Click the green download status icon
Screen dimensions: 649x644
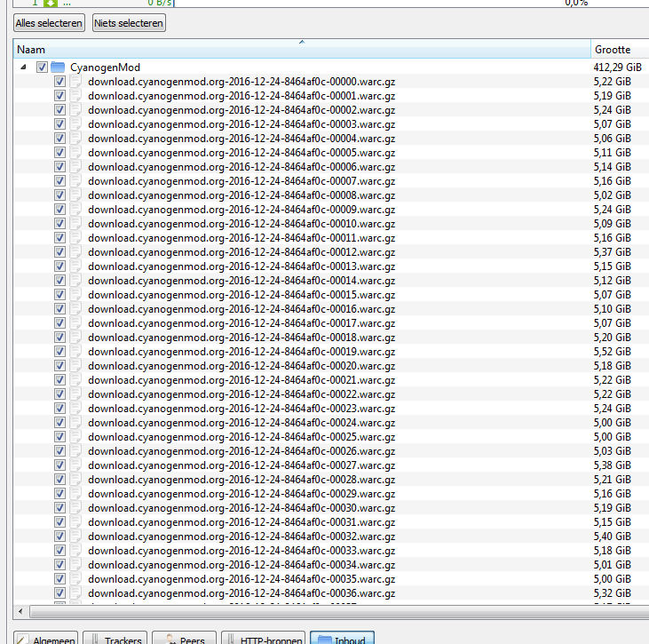51,3
